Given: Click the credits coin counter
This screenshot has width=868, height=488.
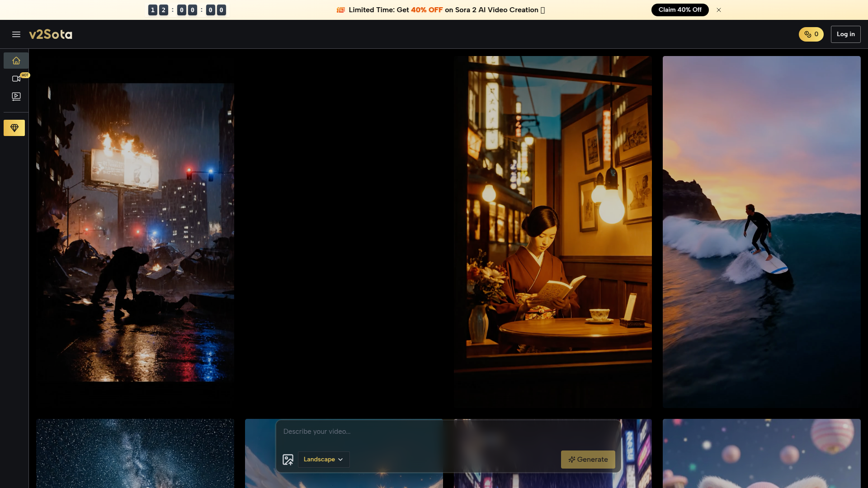Looking at the screenshot, I should pos(811,34).
